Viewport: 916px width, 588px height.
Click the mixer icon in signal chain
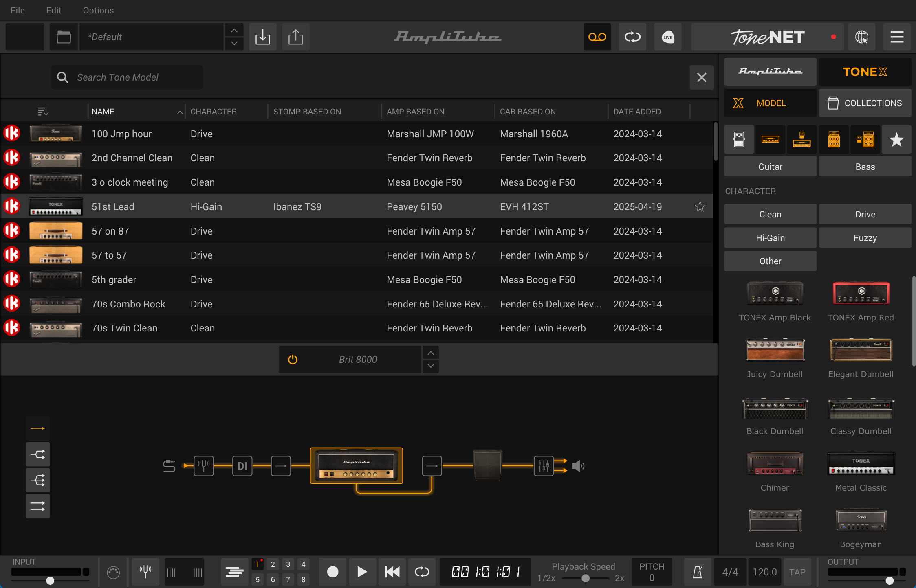point(544,465)
